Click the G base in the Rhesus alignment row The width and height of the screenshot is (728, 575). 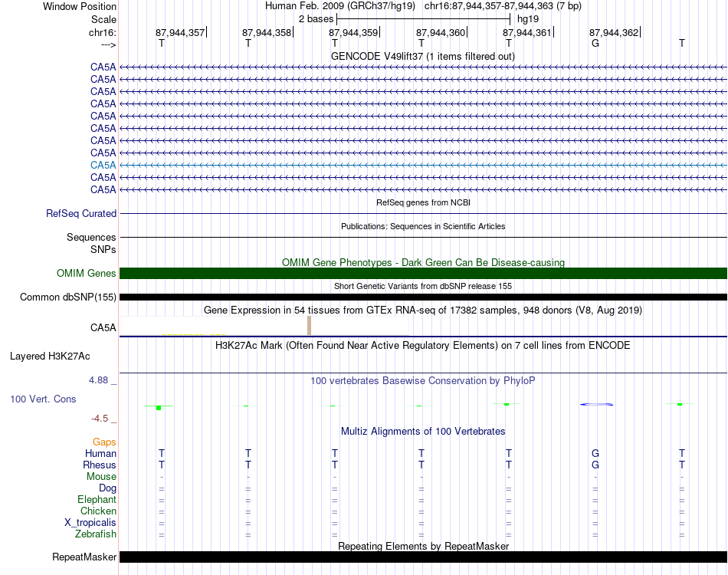pyautogui.click(x=595, y=465)
